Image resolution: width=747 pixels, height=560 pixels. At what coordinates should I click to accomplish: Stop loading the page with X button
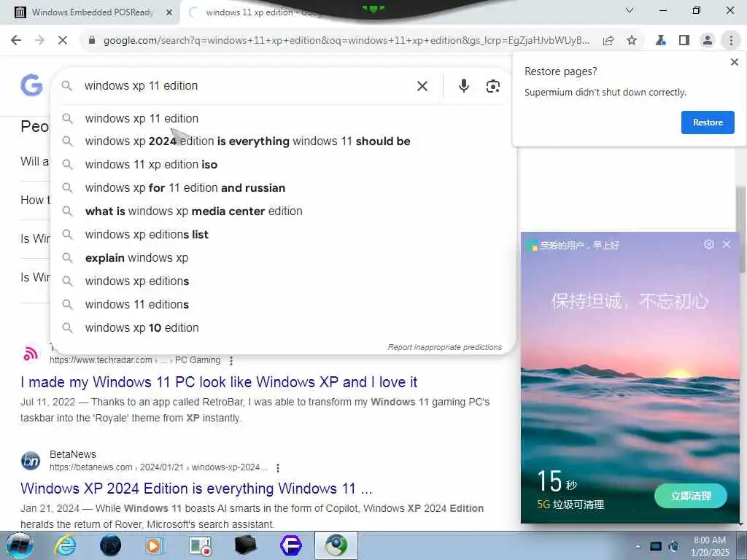point(63,41)
